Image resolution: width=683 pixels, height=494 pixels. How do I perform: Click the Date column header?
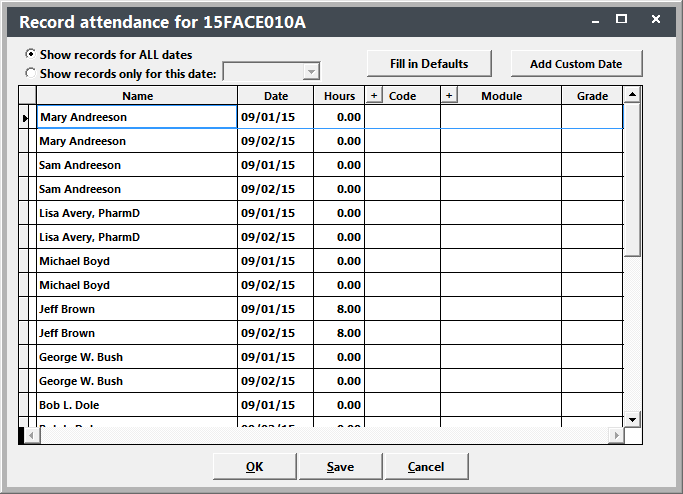(276, 96)
